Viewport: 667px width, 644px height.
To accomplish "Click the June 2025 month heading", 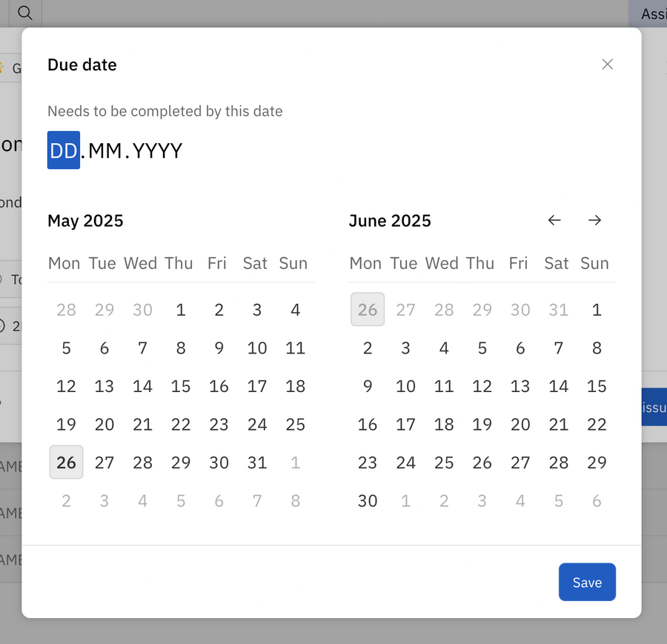I will [390, 220].
